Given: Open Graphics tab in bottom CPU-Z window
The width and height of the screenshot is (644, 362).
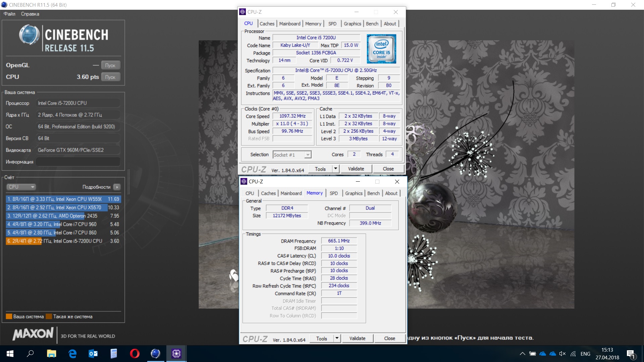Looking at the screenshot, I should 354,193.
